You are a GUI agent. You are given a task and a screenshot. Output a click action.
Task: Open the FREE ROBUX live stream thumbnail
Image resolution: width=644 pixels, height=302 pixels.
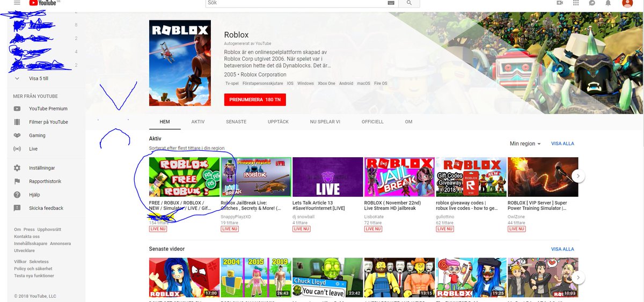184,177
